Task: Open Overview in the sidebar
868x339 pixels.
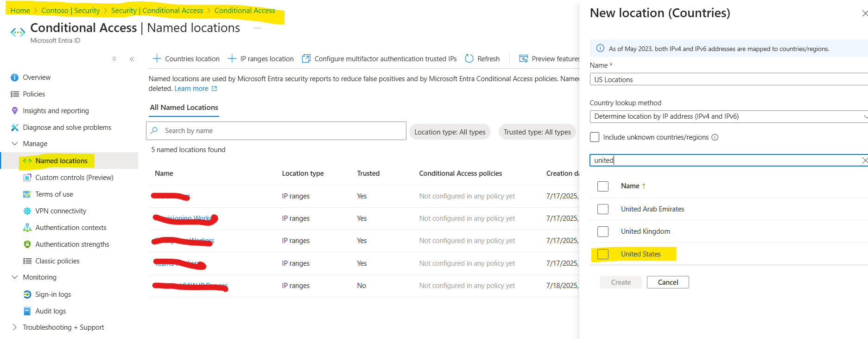Action: coord(37,77)
